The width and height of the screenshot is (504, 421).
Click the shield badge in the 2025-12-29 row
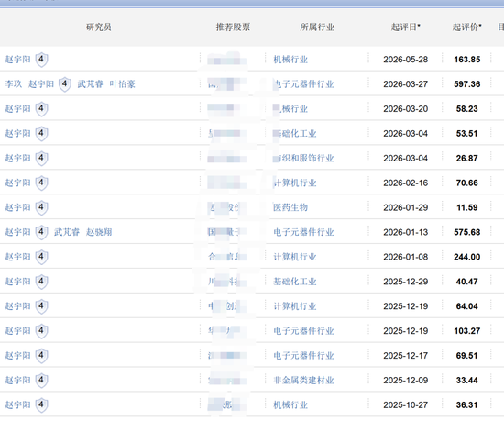41,282
